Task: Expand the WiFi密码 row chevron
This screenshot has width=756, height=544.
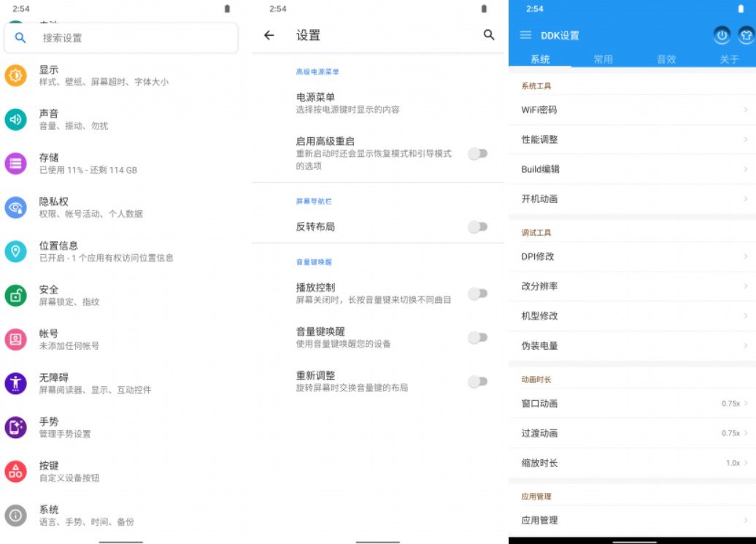Action: pyautogui.click(x=746, y=110)
